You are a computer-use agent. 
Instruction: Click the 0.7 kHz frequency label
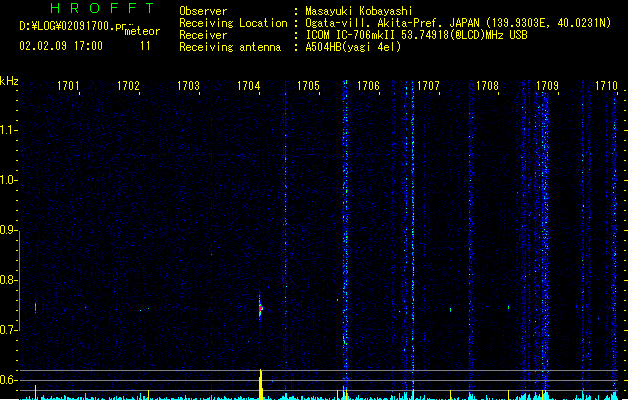point(7,330)
